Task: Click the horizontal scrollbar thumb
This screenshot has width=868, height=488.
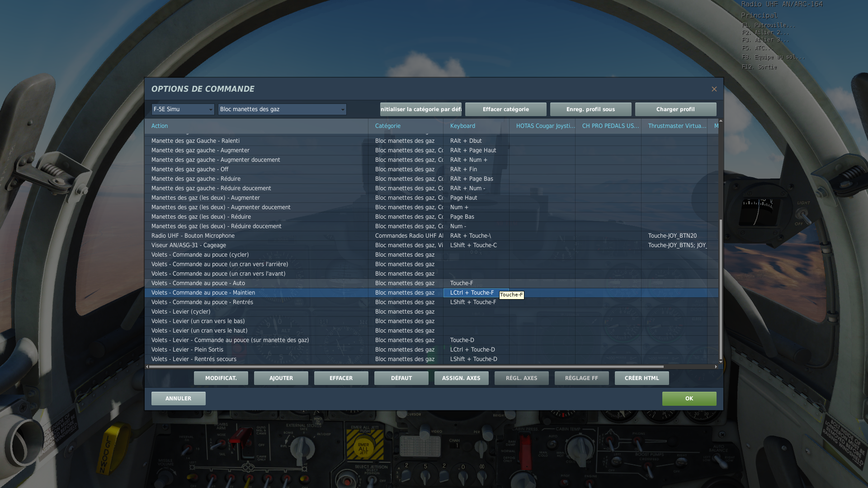Action: [406, 367]
